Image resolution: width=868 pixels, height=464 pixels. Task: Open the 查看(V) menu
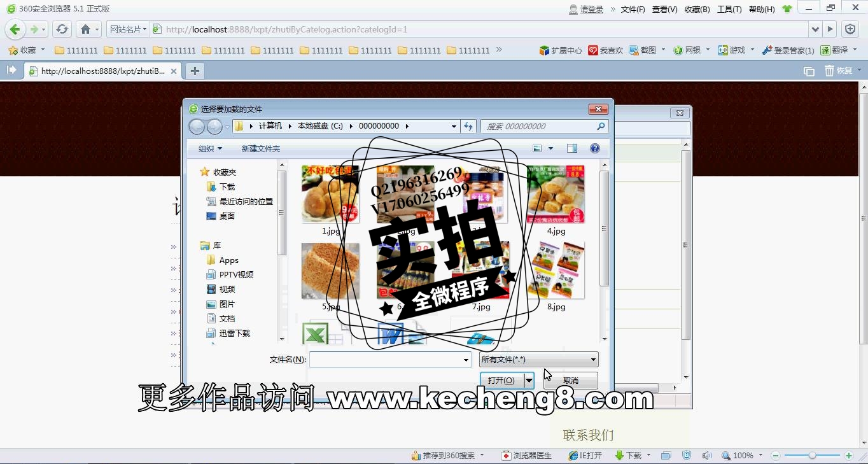[665, 10]
